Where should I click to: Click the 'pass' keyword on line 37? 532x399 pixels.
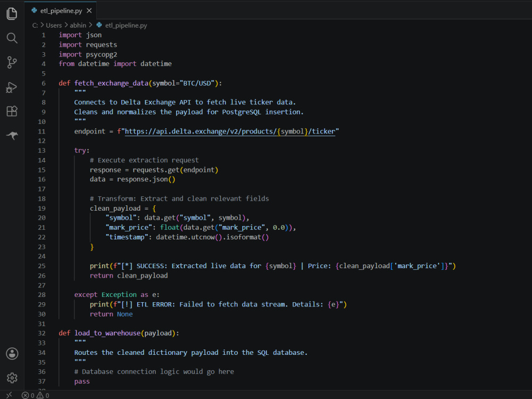click(82, 381)
